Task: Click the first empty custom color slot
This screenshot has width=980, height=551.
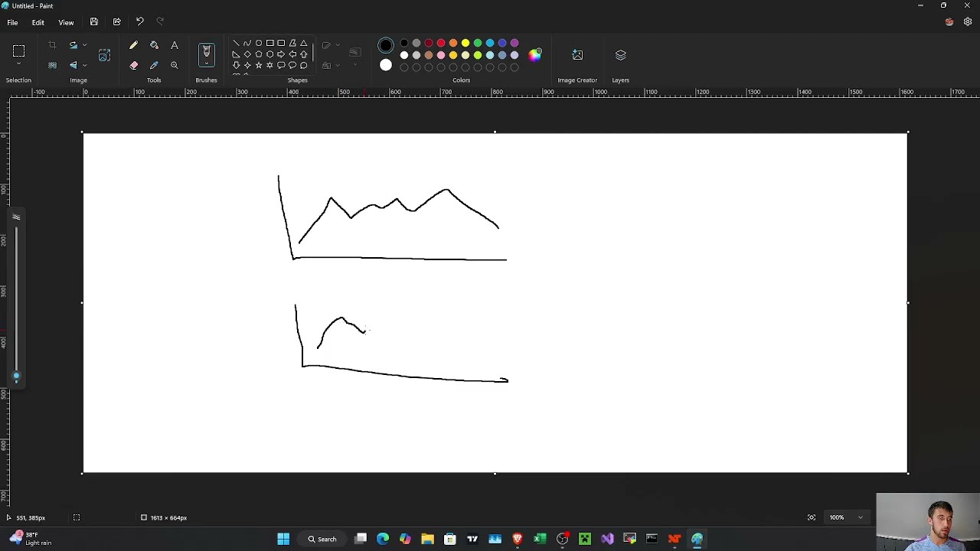Action: (404, 67)
